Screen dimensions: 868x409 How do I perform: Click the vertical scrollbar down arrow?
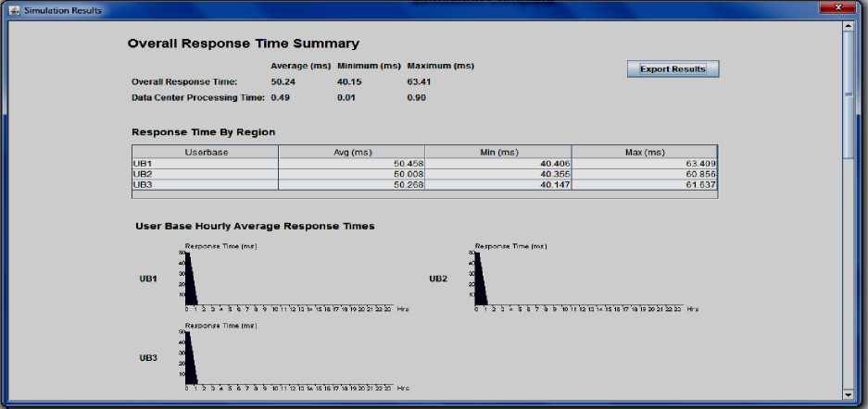[848, 394]
